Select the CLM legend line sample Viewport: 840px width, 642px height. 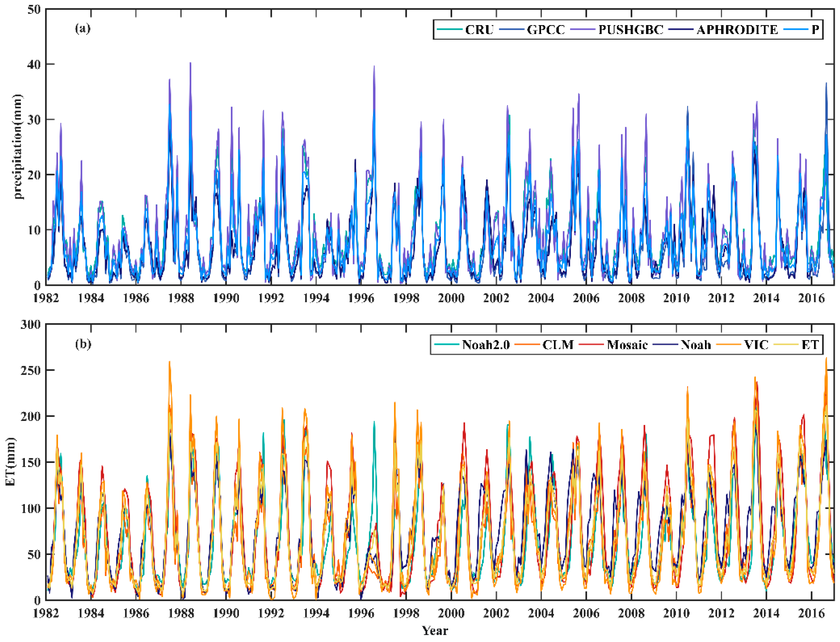click(527, 344)
